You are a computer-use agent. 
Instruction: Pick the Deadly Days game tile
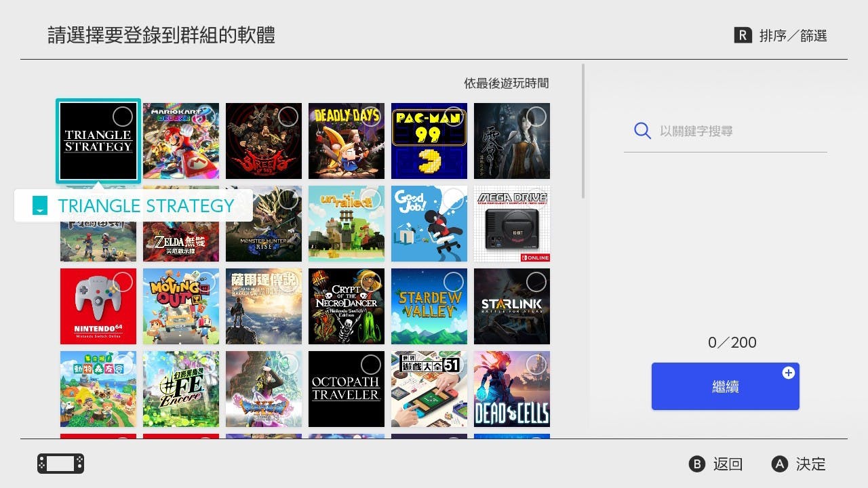pyautogui.click(x=347, y=141)
